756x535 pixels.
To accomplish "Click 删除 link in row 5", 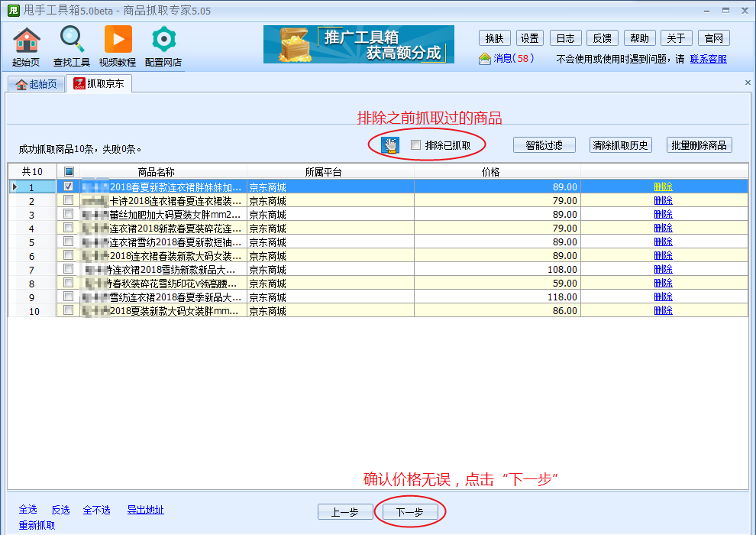I will click(x=663, y=242).
